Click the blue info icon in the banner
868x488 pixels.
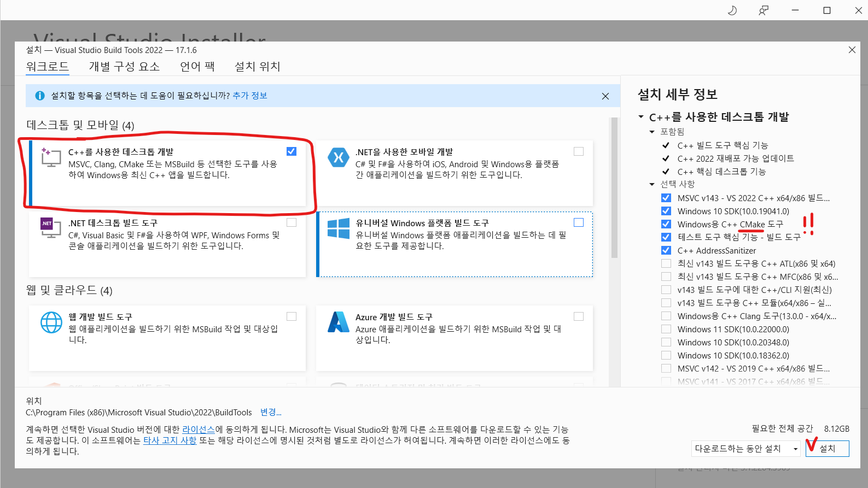point(40,96)
